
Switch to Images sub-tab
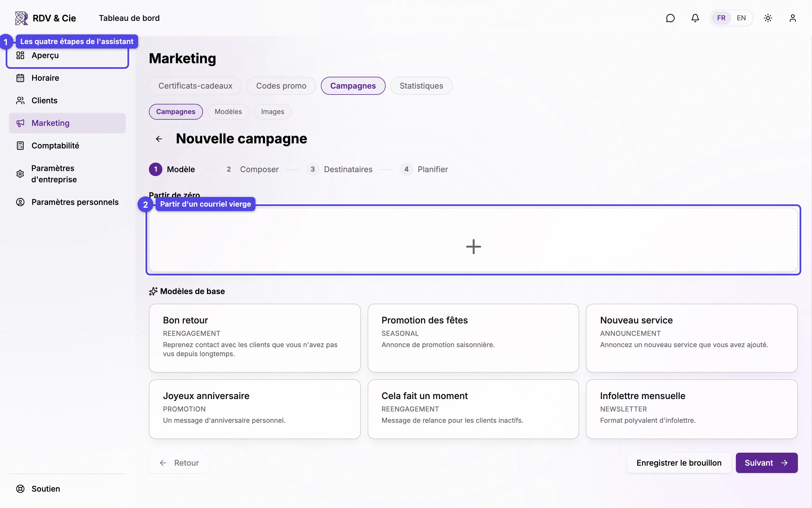272,111
